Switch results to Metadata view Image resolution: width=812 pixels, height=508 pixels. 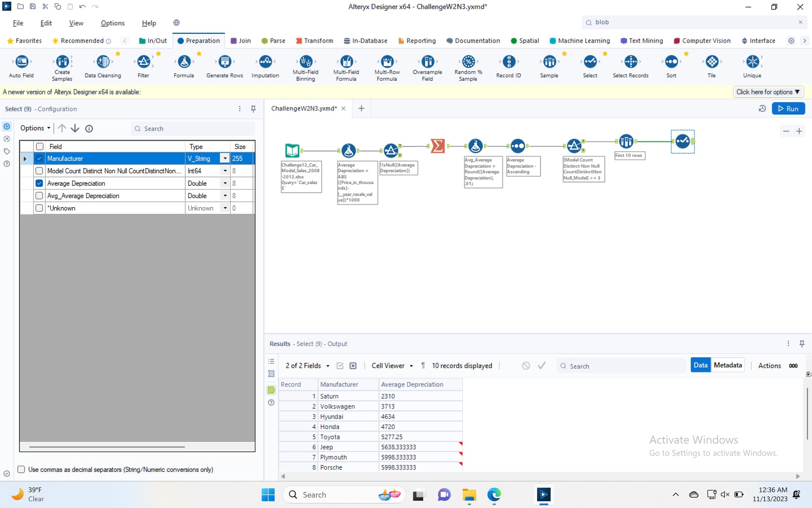pyautogui.click(x=727, y=365)
